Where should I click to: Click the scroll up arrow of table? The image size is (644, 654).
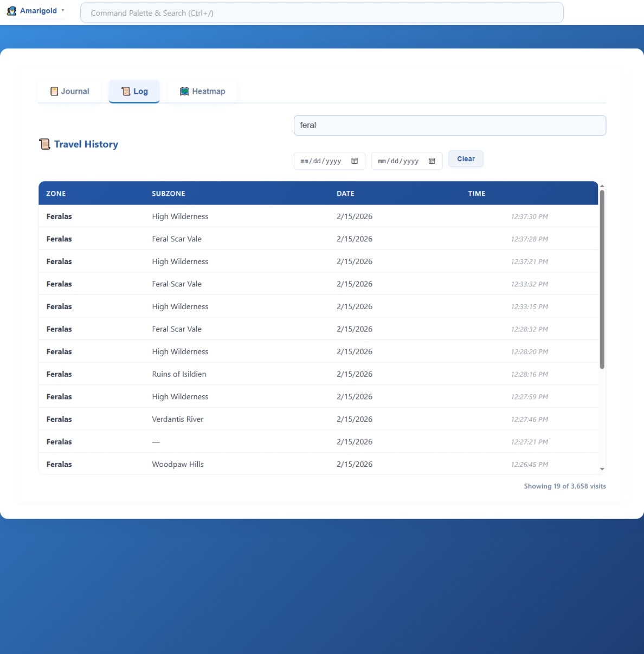click(x=602, y=186)
